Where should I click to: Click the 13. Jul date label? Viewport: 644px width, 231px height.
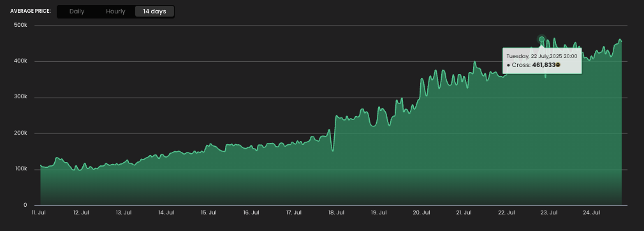(x=124, y=212)
